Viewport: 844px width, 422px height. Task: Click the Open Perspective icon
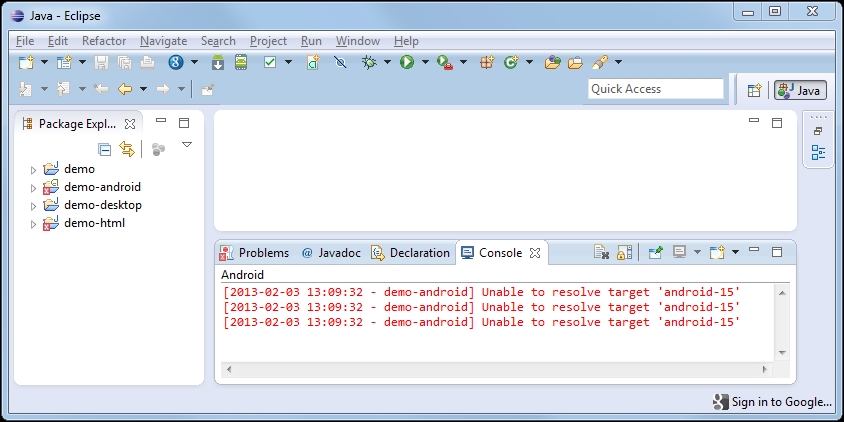[x=755, y=90]
